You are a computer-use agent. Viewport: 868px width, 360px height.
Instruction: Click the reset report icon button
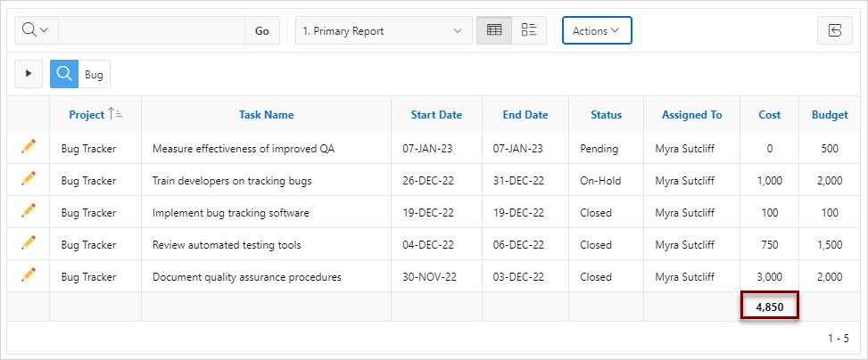click(x=835, y=30)
